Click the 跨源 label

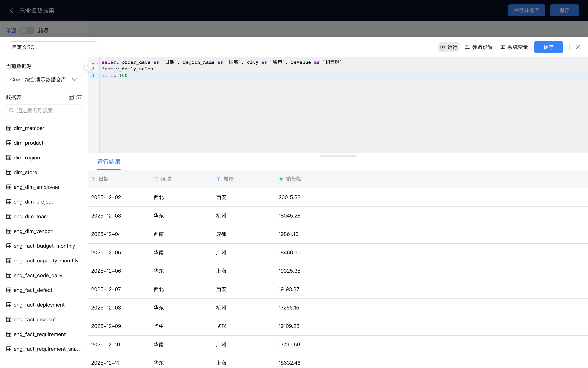coord(43,31)
